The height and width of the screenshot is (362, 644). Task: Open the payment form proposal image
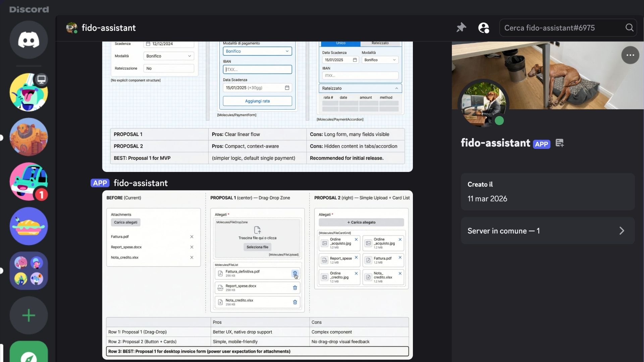click(x=257, y=107)
